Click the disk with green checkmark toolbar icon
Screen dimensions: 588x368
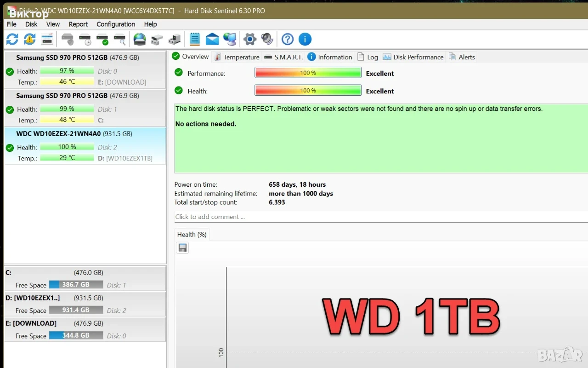(x=102, y=39)
